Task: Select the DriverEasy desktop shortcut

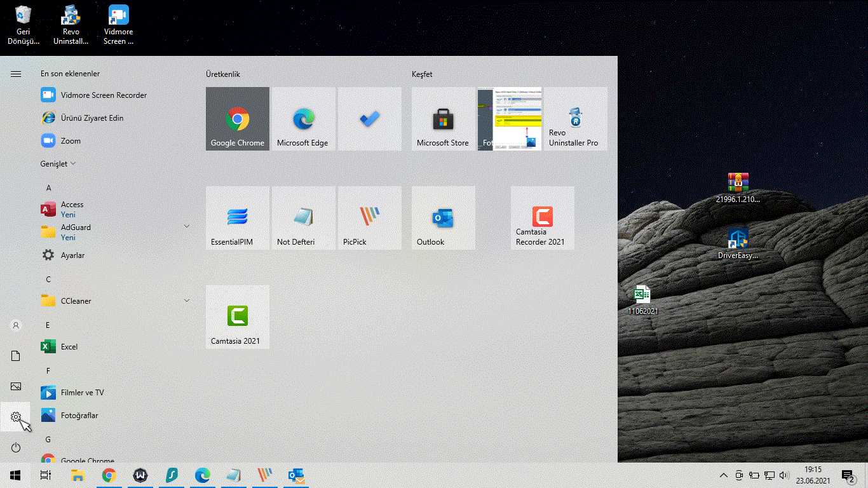Action: pyautogui.click(x=738, y=244)
